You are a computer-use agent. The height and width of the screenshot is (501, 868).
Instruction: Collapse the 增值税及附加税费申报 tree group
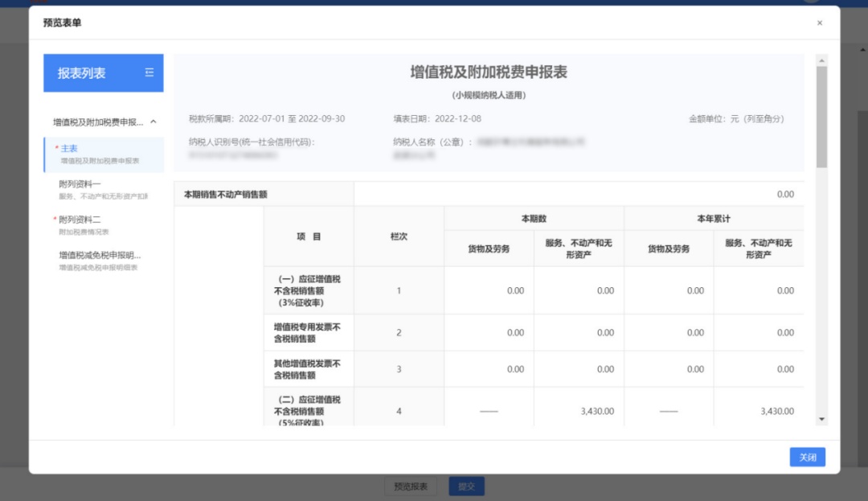154,121
